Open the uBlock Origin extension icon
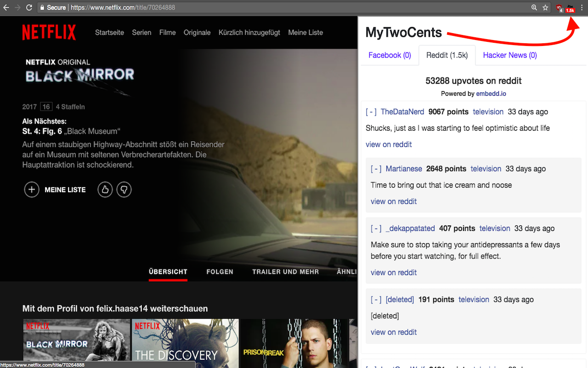 pyautogui.click(x=559, y=8)
